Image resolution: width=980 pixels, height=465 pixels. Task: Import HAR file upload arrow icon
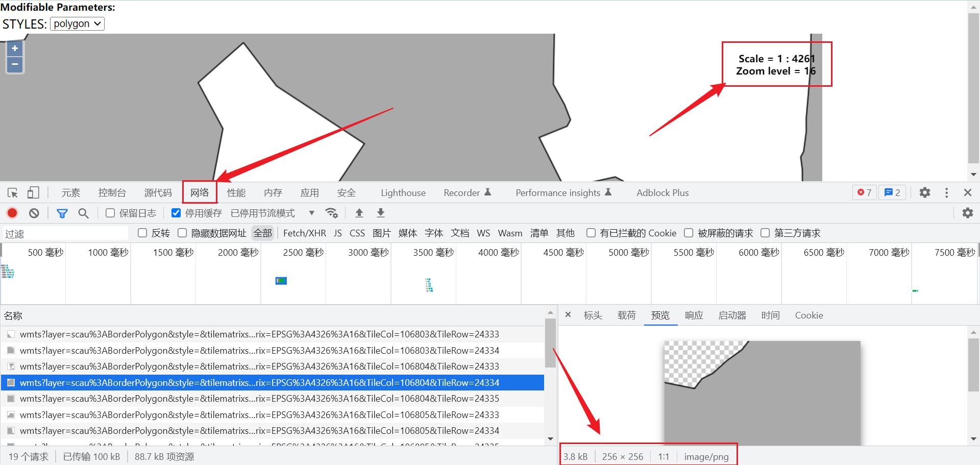[359, 213]
